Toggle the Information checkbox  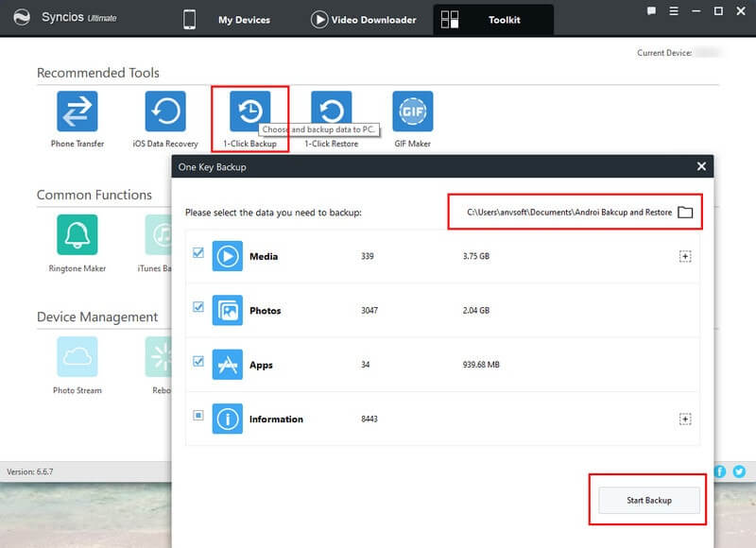[x=198, y=415]
